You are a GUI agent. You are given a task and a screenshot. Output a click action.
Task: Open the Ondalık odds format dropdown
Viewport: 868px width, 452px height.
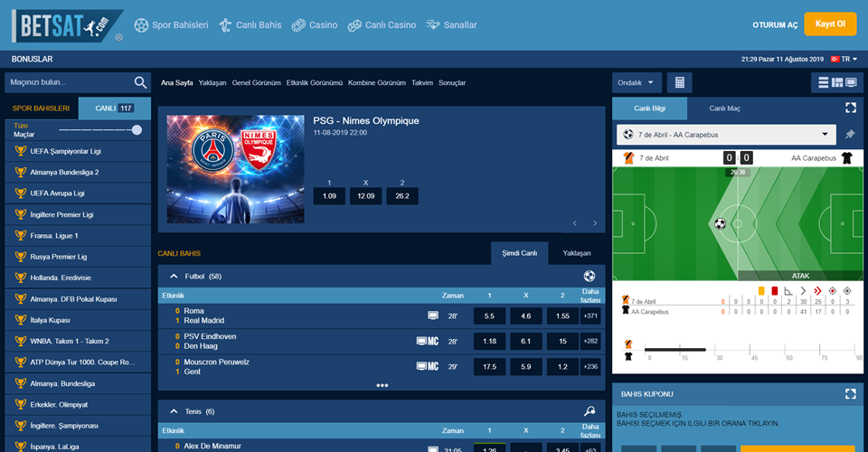pos(637,83)
